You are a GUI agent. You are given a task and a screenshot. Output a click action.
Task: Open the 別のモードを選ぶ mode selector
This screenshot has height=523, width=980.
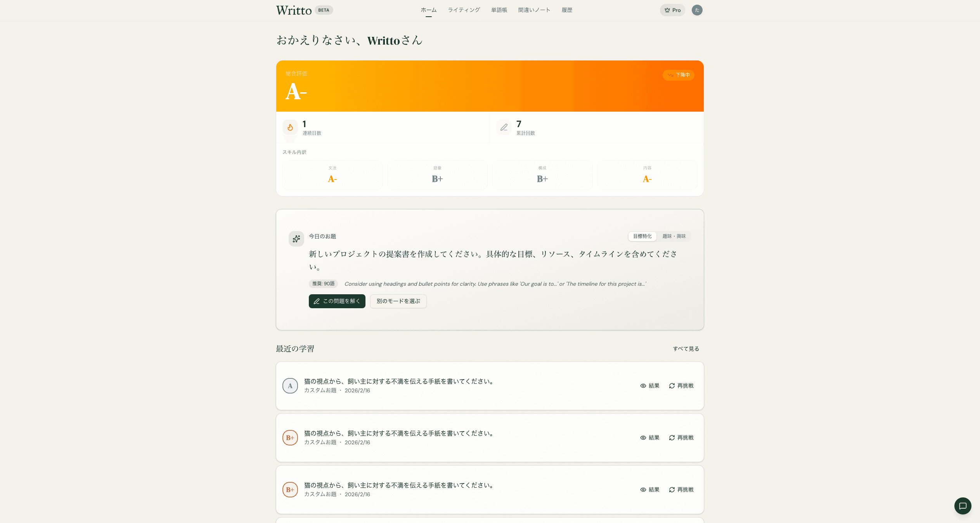[398, 301]
